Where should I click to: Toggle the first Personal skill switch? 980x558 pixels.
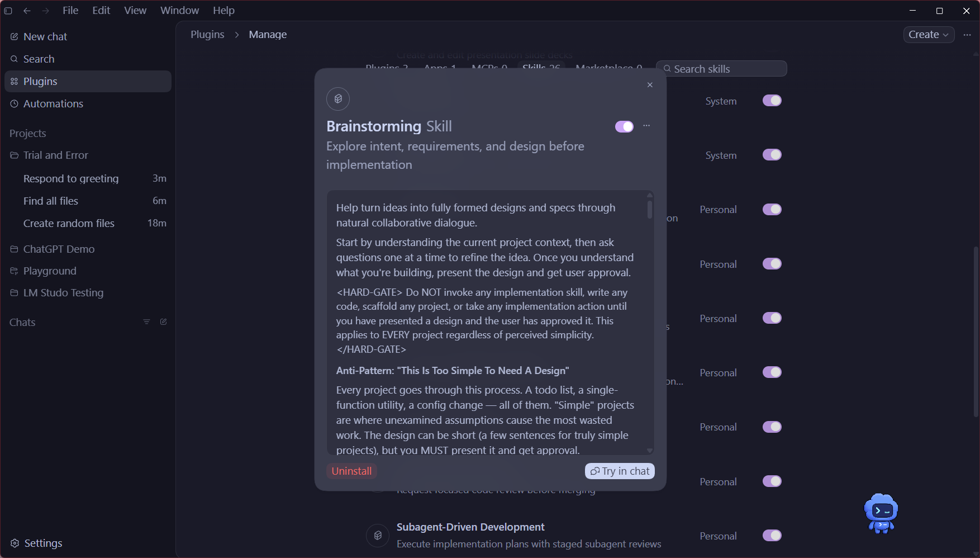click(772, 210)
